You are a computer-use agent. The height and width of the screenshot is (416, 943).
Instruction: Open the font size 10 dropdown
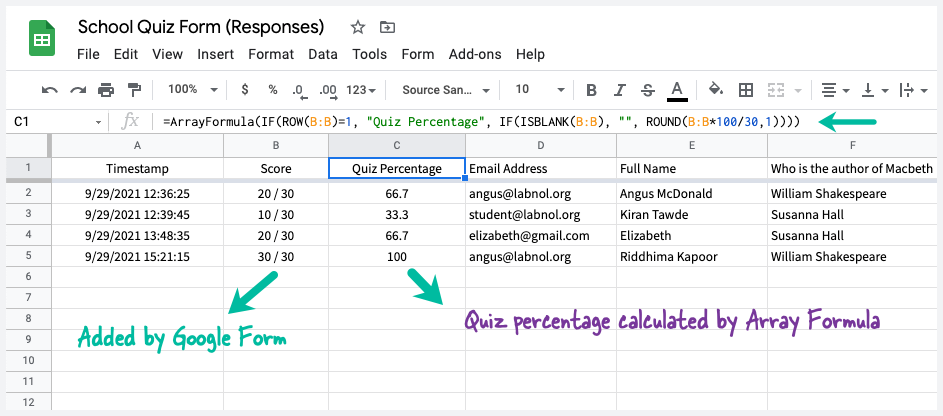coord(540,90)
